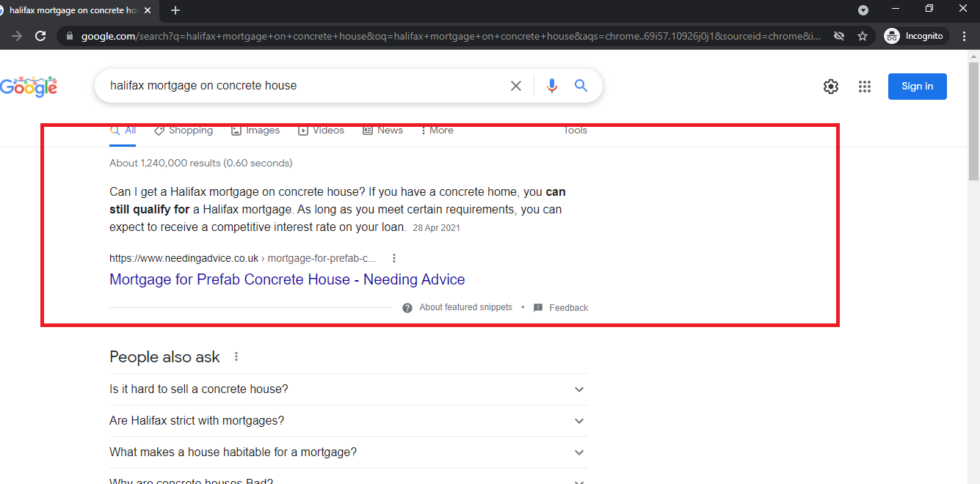
Task: Open the new tab plus button
Action: click(x=175, y=10)
